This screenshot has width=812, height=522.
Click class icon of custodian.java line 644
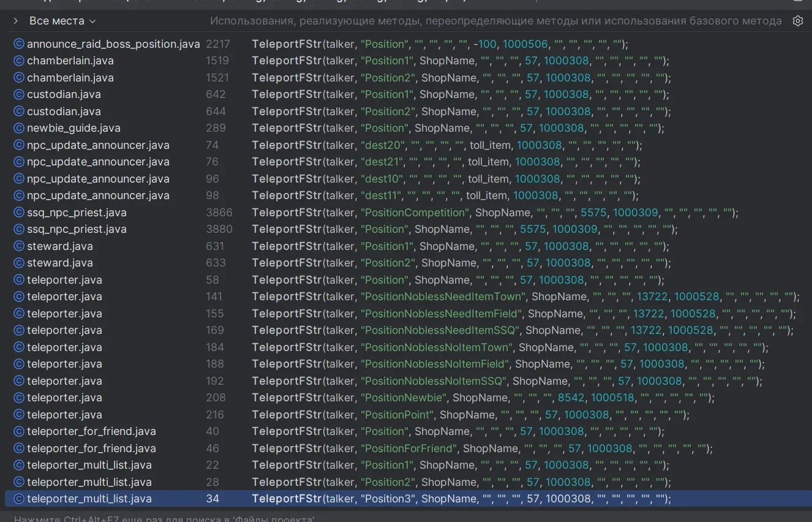[19, 112]
